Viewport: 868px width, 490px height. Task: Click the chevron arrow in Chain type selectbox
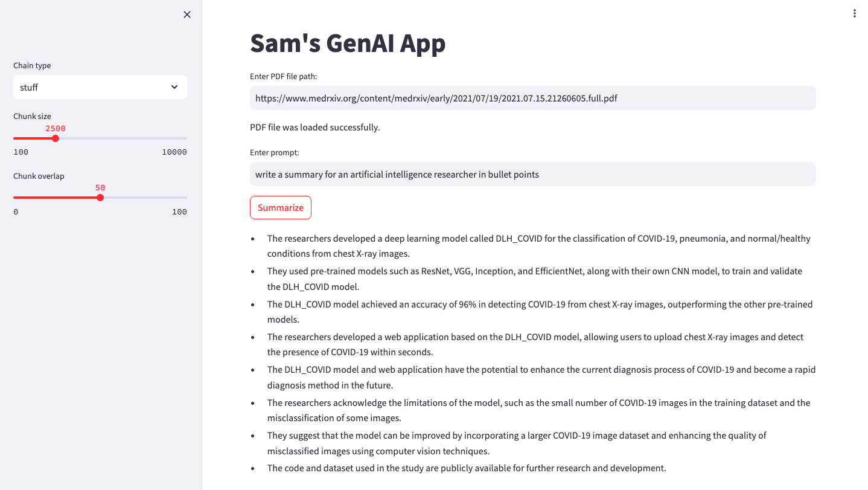click(x=174, y=87)
